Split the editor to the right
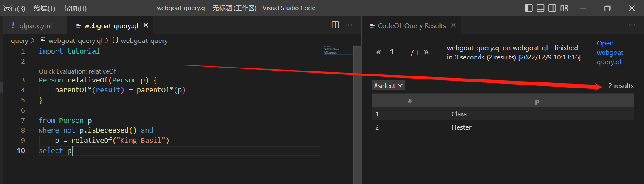 tap(335, 25)
